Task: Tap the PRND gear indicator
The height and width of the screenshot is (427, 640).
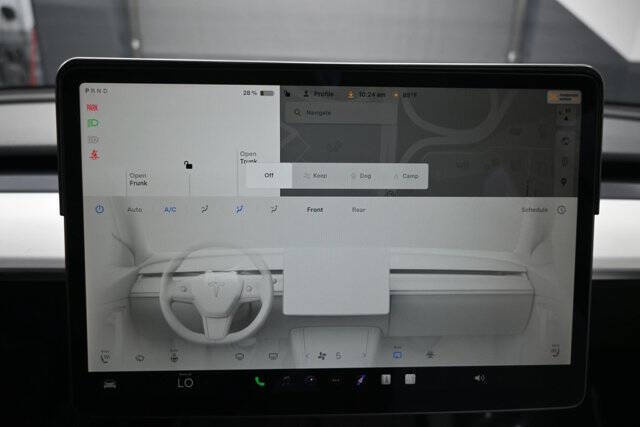Action: coord(97,91)
